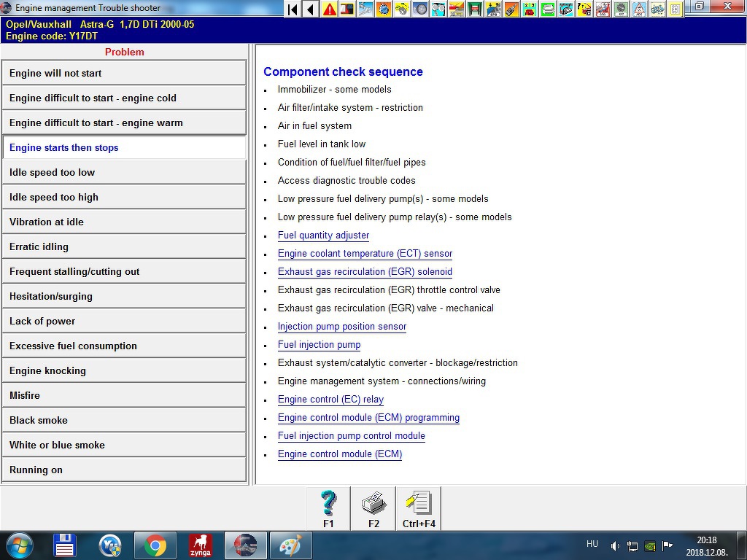Select 'Lack of power' problem
Viewport: 747px width, 560px height.
click(x=124, y=321)
